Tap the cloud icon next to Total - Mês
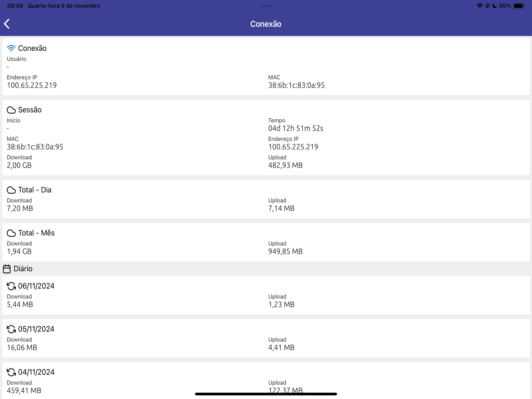This screenshot has height=399, width=532. 11,233
